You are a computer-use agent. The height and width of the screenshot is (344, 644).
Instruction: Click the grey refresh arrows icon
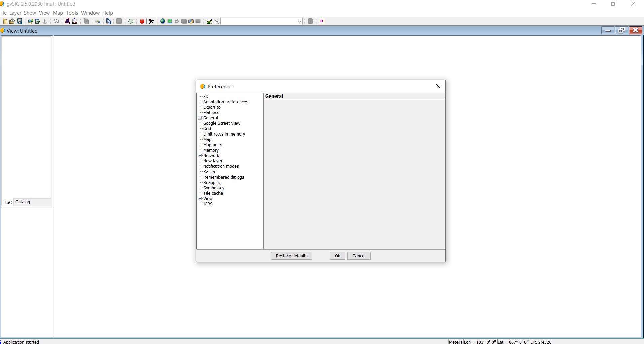click(177, 21)
